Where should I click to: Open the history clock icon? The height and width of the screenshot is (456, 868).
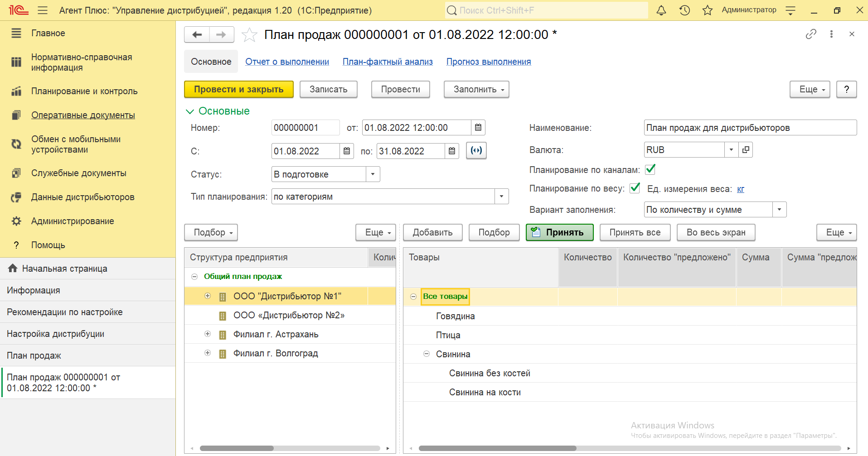[684, 10]
